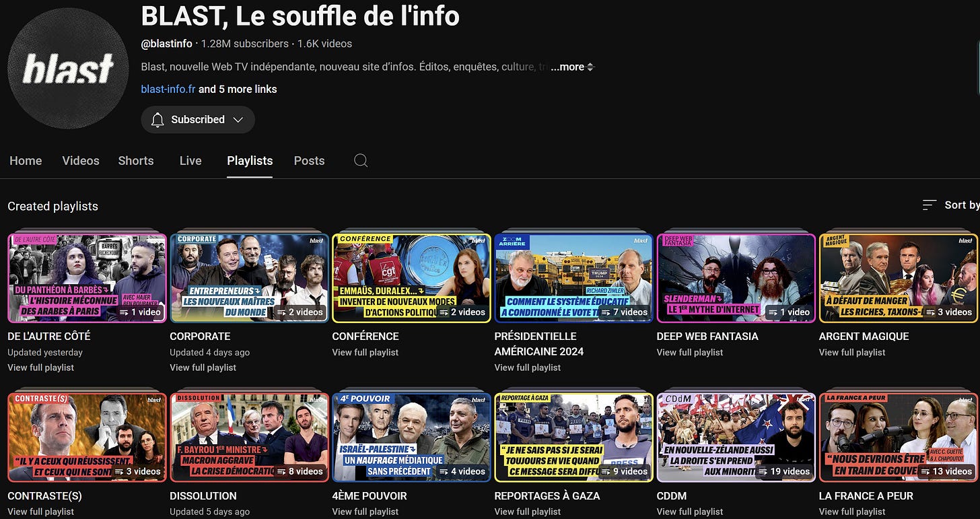View full playlist under PRÉSIDENTIELLE AMÉRICAINE 2024
This screenshot has height=519, width=980.
pyautogui.click(x=527, y=368)
